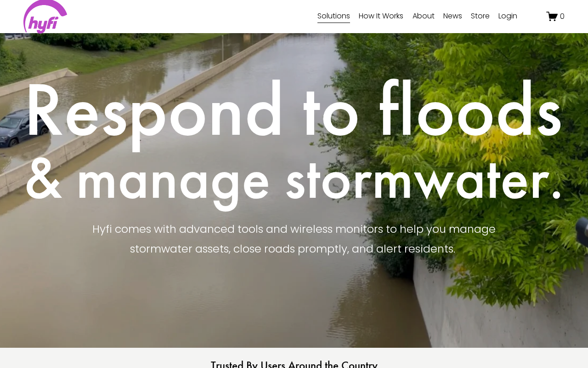
Task: Select the News navigation link
Action: [x=452, y=16]
